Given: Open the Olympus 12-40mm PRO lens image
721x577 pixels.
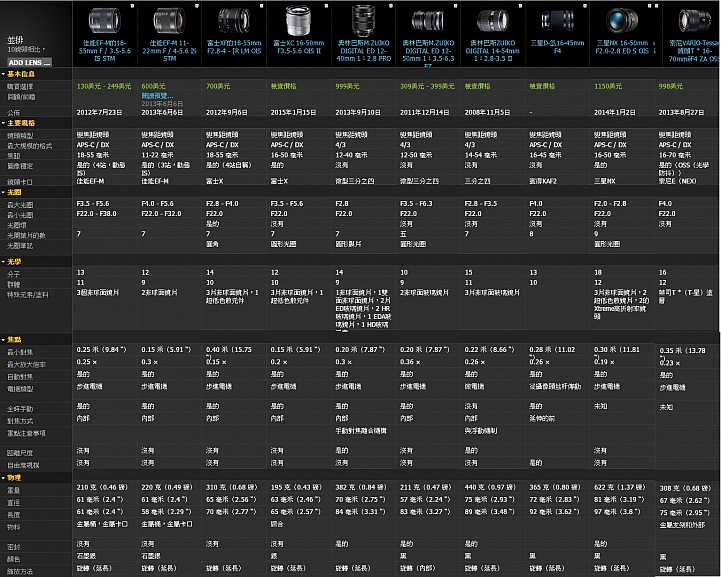Looking at the screenshot, I should [363, 20].
